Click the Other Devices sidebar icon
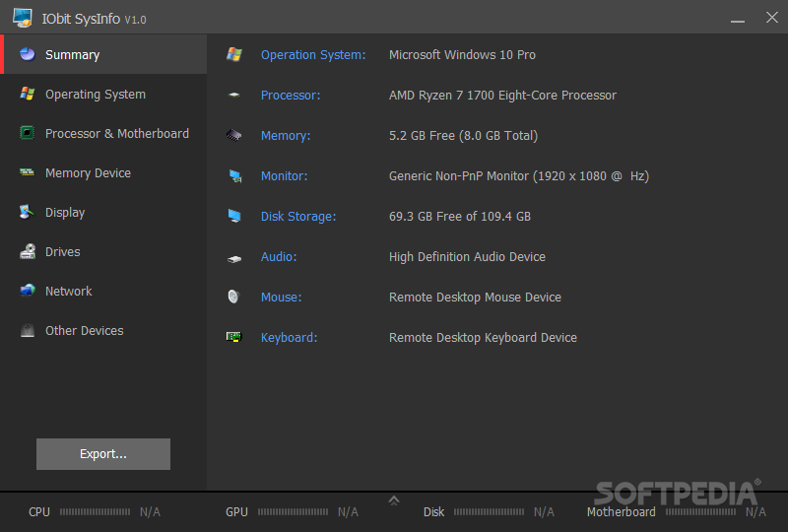The width and height of the screenshot is (788, 532). pyautogui.click(x=28, y=330)
